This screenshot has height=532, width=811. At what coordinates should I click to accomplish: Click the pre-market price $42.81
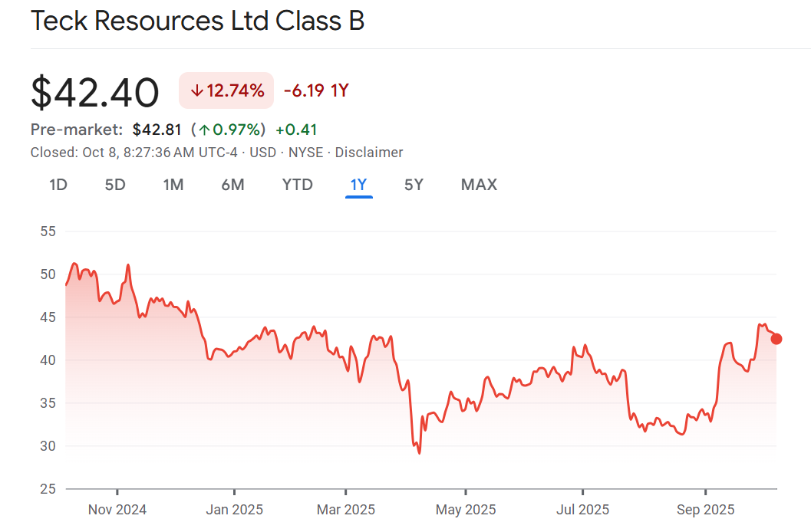[x=158, y=130]
